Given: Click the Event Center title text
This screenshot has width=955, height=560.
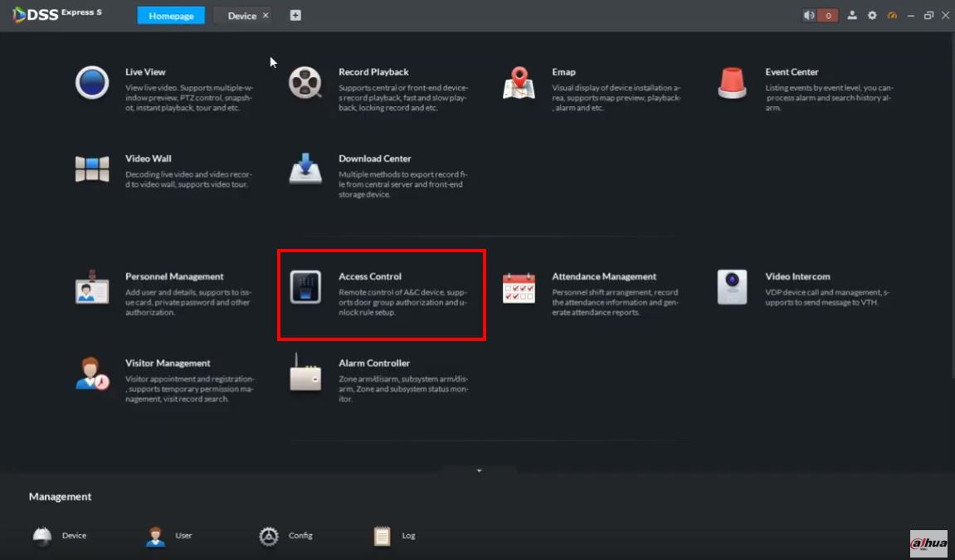Looking at the screenshot, I should (792, 72).
